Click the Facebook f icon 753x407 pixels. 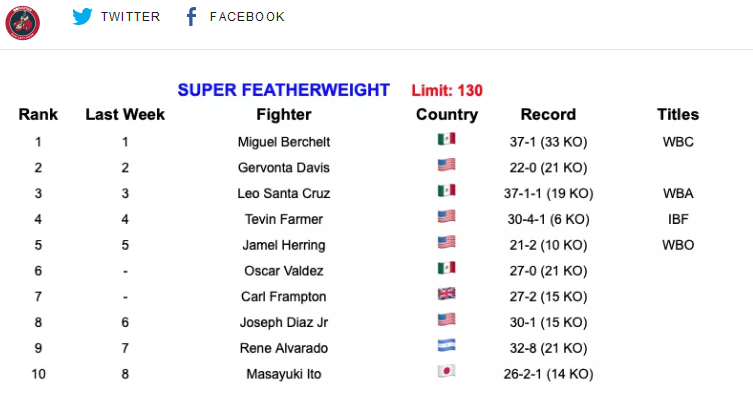pos(191,17)
